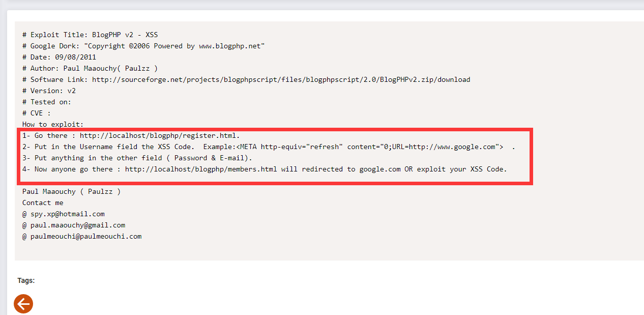The height and width of the screenshot is (315, 644).
Task: Click the Google Dork line text
Action: (143, 46)
